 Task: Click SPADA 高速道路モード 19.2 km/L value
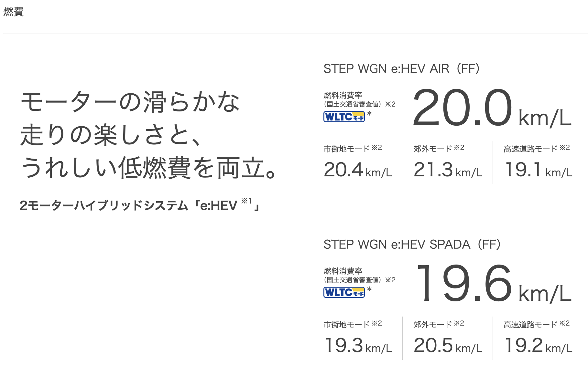(x=538, y=346)
